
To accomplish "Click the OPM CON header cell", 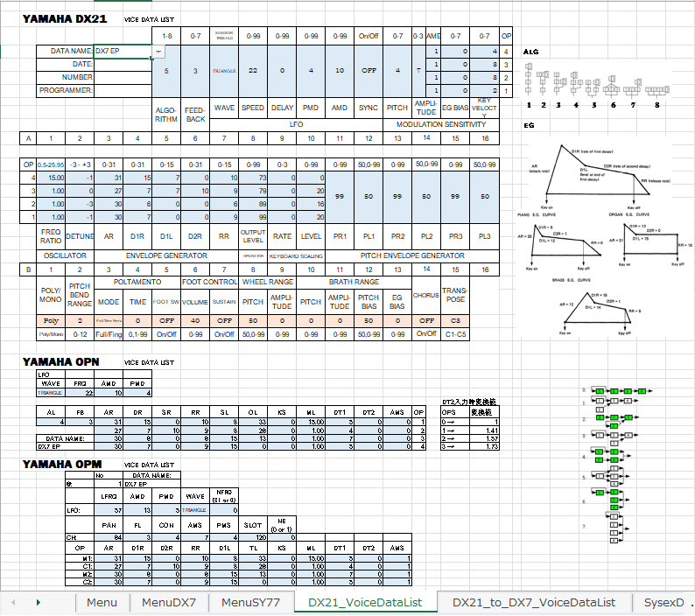I will pyautogui.click(x=166, y=525).
